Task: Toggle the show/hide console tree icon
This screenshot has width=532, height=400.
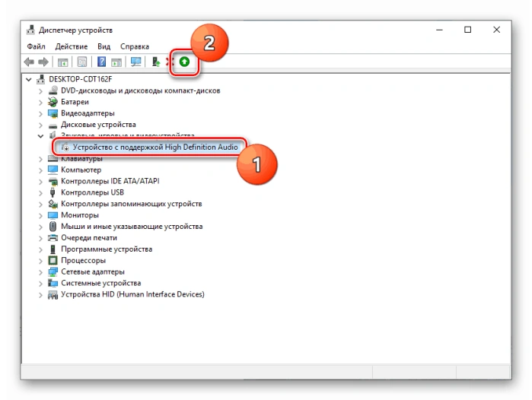Action: pyautogui.click(x=62, y=62)
